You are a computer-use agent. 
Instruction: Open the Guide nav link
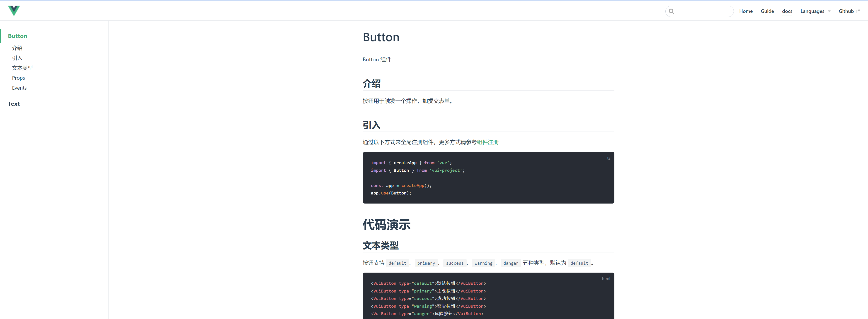click(767, 11)
